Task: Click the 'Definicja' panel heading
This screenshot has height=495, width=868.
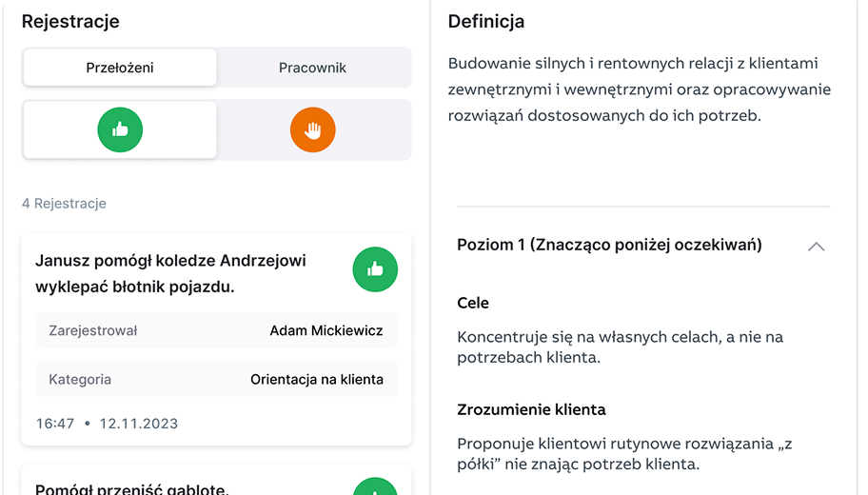Action: (485, 21)
